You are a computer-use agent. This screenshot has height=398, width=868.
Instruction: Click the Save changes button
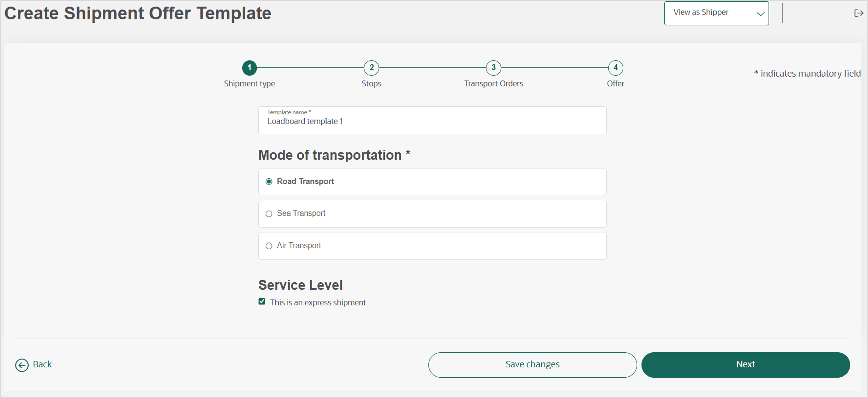point(532,365)
